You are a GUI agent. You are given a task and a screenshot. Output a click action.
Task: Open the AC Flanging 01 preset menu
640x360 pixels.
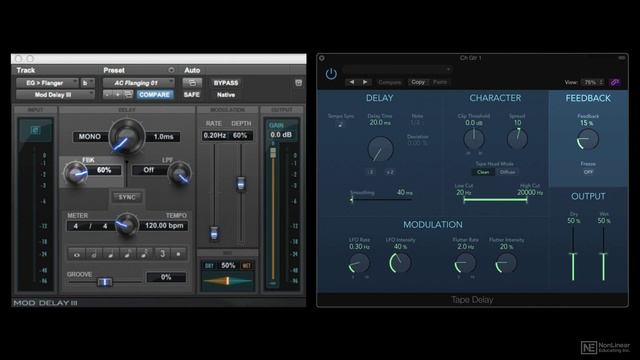click(x=139, y=83)
